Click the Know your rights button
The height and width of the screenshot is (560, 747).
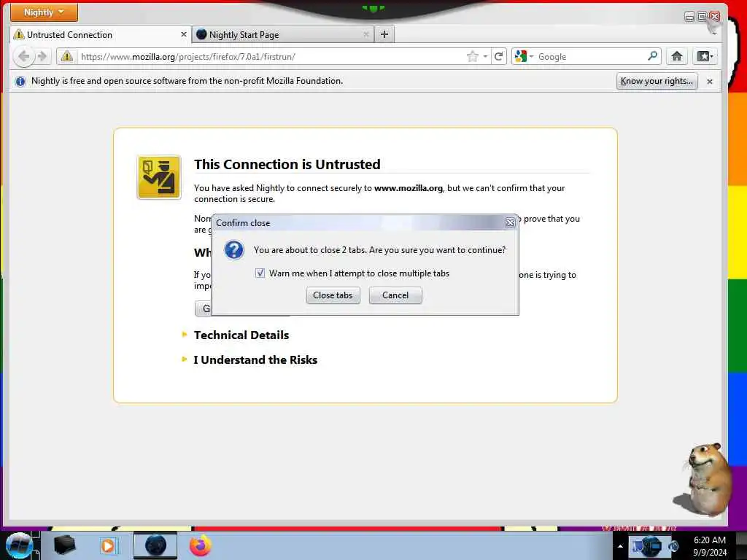coord(657,81)
